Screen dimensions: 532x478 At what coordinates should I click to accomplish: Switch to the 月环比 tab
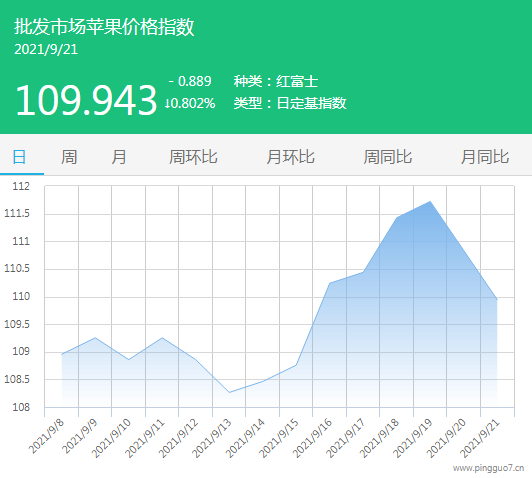click(x=290, y=157)
